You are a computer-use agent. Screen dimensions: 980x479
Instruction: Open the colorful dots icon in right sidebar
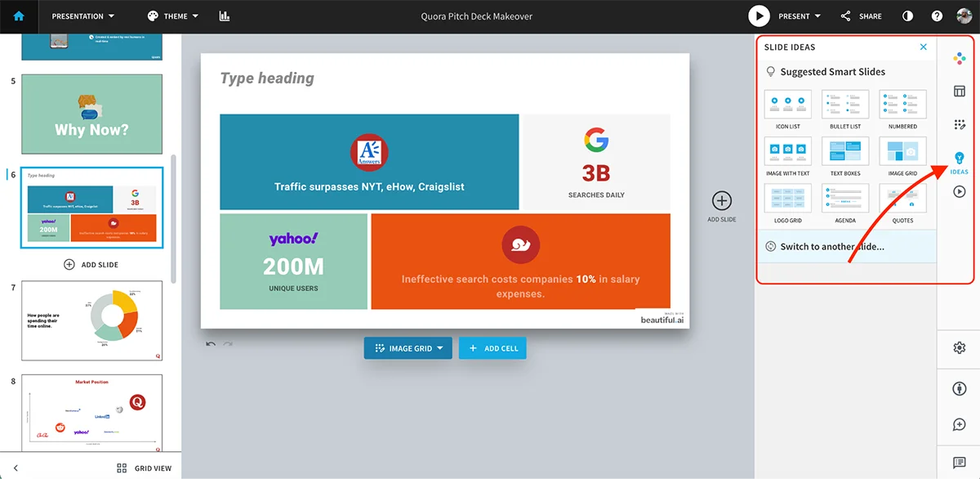(x=960, y=58)
